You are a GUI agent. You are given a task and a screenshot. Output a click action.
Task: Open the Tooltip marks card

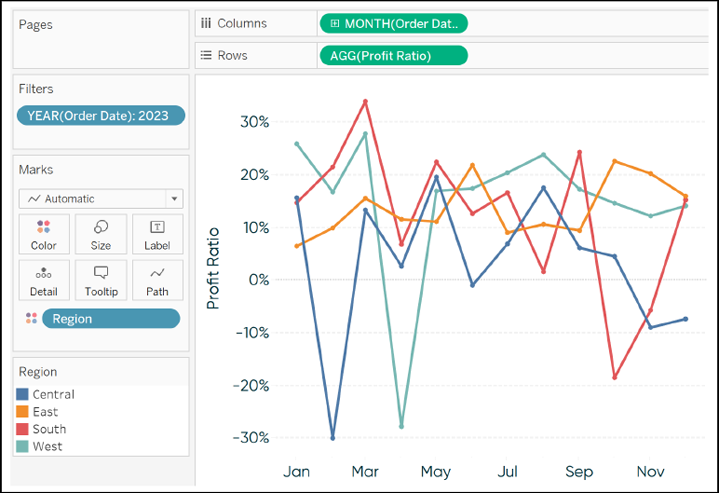pyautogui.click(x=101, y=280)
